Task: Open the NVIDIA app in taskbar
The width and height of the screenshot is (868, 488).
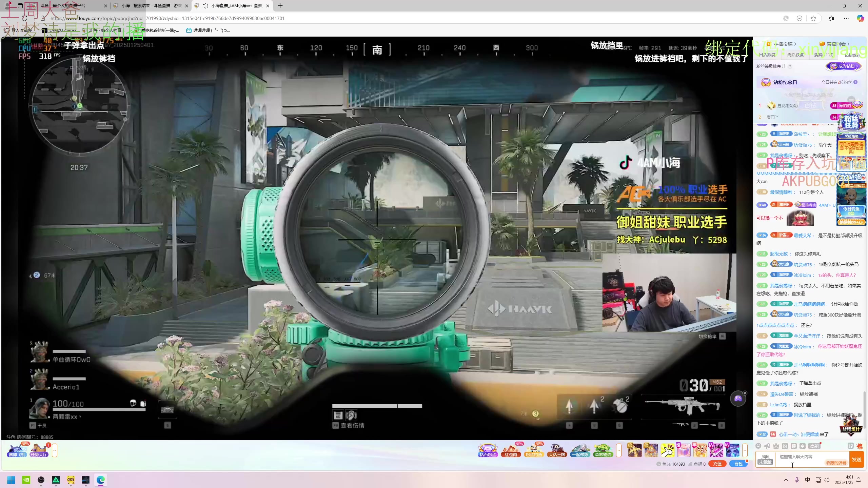Action: [26, 480]
